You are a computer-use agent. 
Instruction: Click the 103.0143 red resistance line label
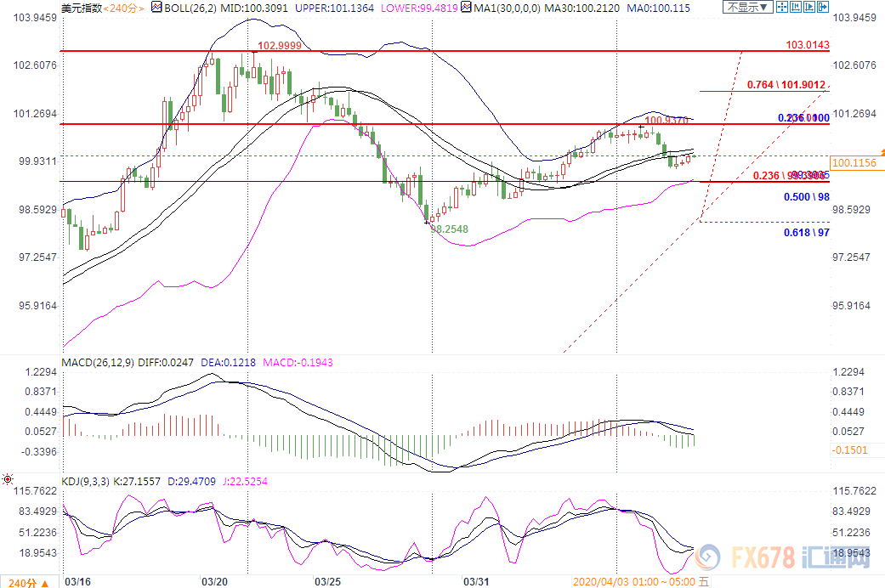click(807, 44)
